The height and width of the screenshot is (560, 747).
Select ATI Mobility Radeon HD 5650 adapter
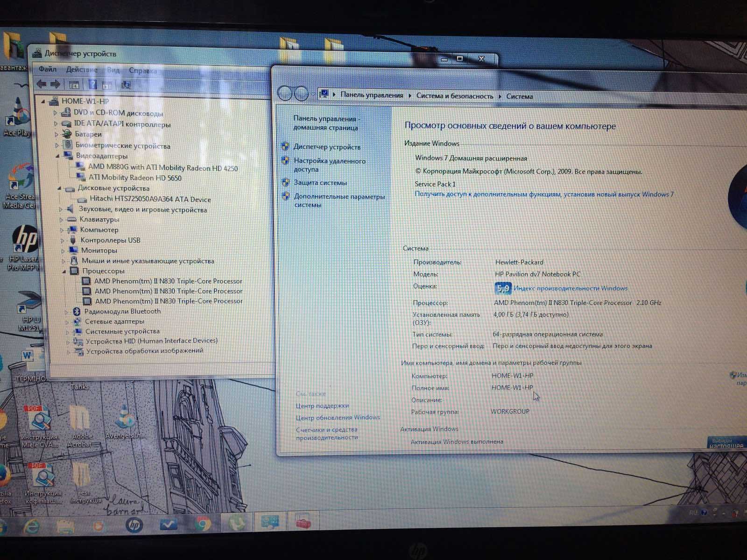(x=135, y=178)
